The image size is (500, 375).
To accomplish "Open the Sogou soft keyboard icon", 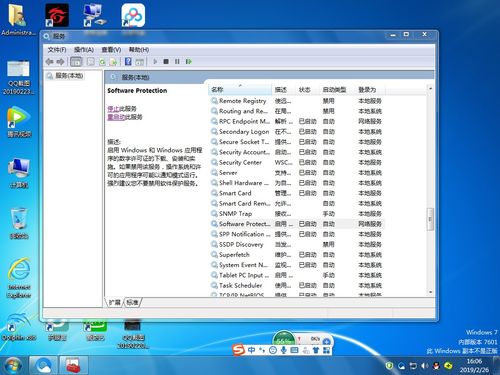I will tap(294, 350).
